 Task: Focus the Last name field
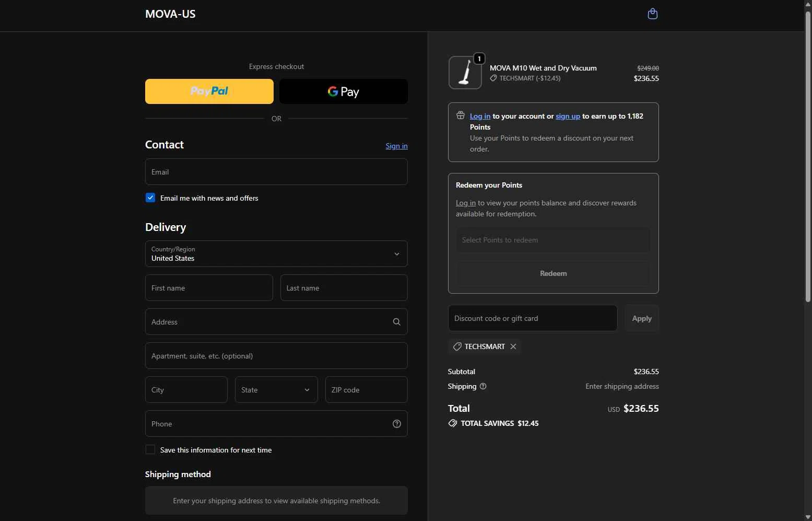tap(344, 288)
